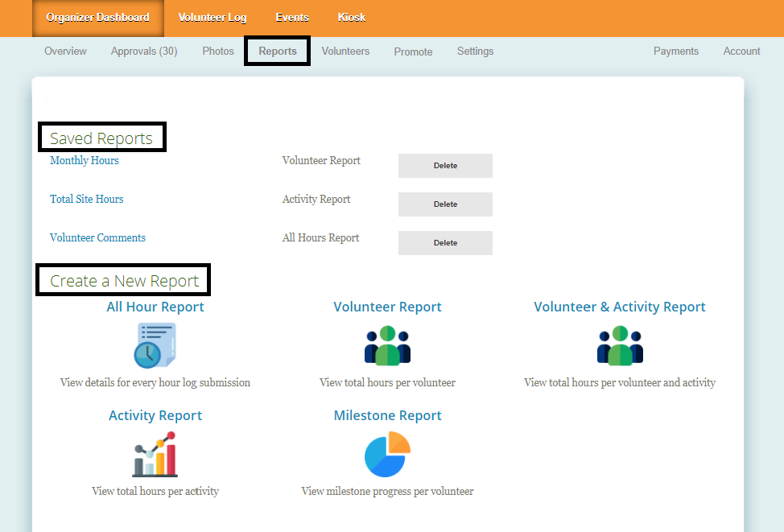Click the Volunteer & Activity Report people icon

[x=619, y=345]
